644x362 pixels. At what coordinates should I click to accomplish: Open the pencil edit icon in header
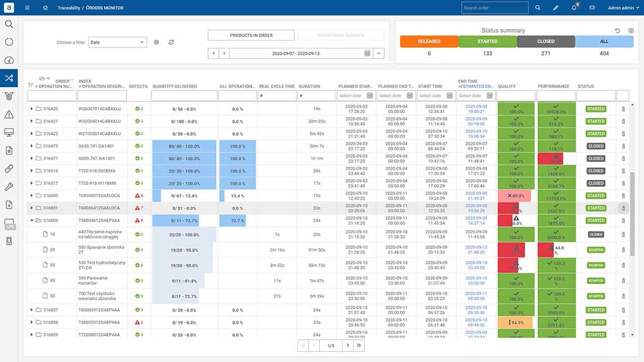point(555,8)
